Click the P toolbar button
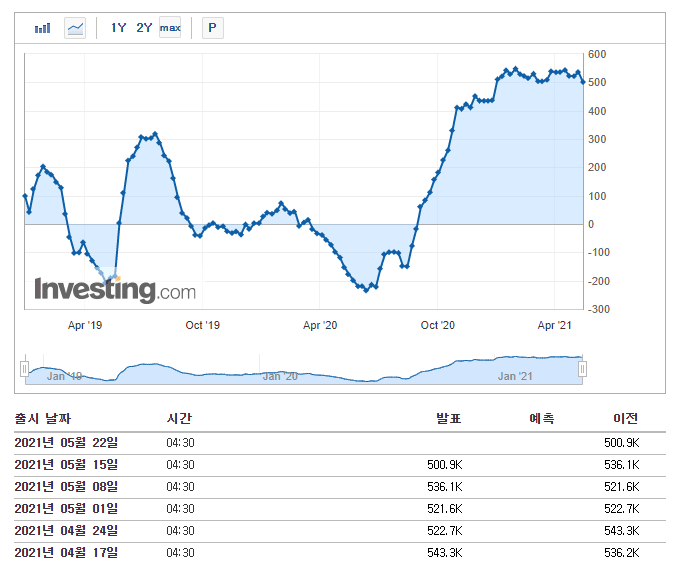Screen dimensions: 673x573 point(212,28)
